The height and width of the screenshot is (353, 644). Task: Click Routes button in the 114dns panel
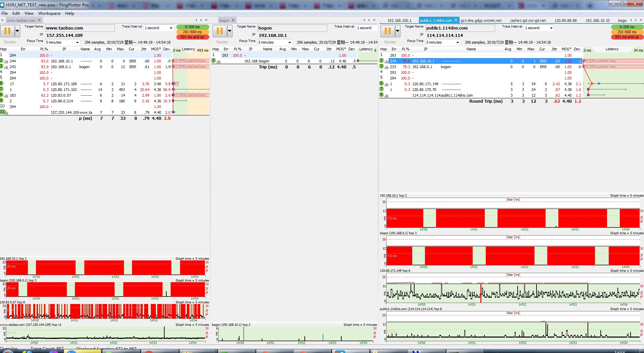[x=390, y=42]
